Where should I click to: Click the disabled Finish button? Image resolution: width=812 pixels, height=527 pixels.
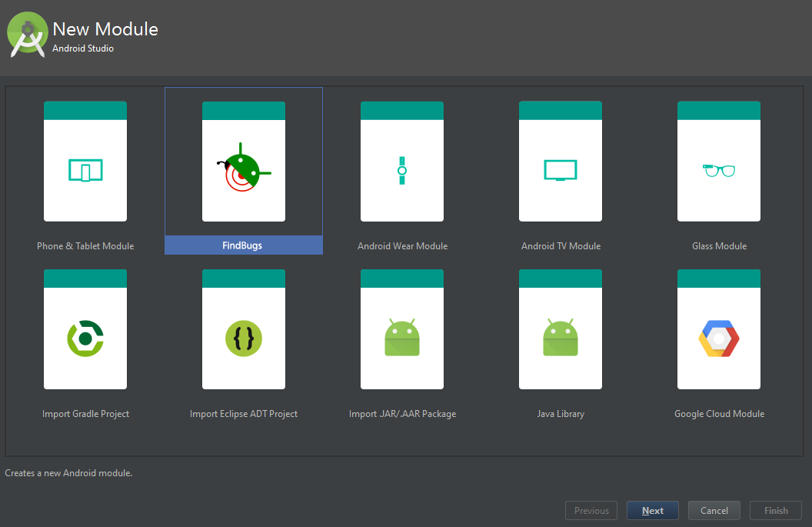click(776, 510)
